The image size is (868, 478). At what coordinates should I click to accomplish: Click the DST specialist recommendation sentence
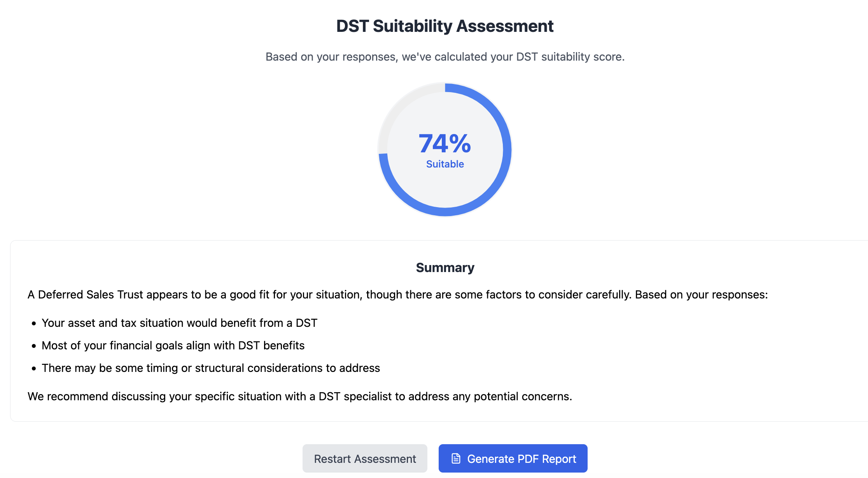pyautogui.click(x=299, y=396)
